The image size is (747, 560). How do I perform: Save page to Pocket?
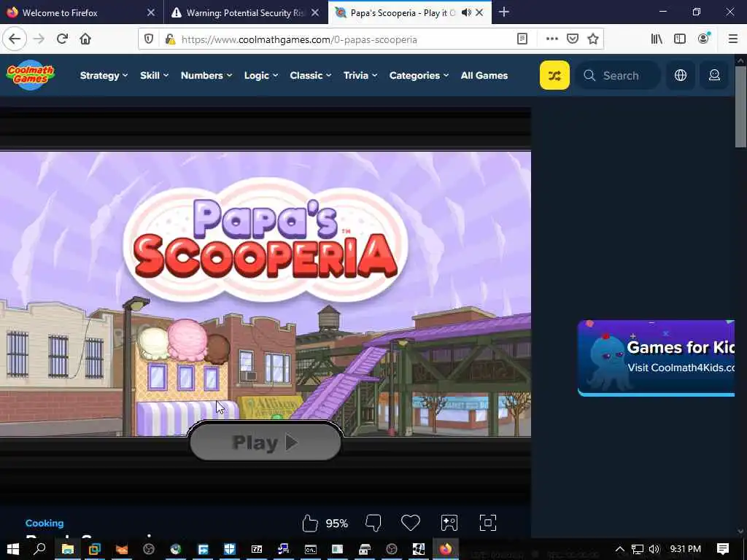[573, 39]
